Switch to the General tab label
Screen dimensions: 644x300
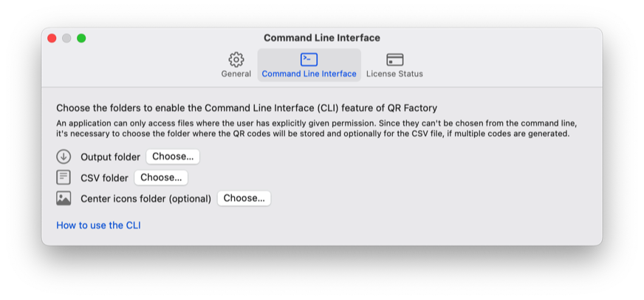tap(236, 74)
